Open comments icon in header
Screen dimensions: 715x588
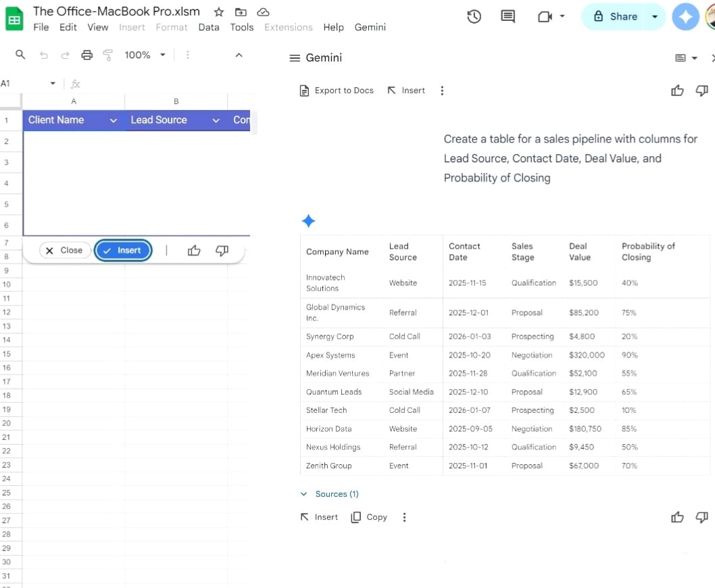pos(508,17)
